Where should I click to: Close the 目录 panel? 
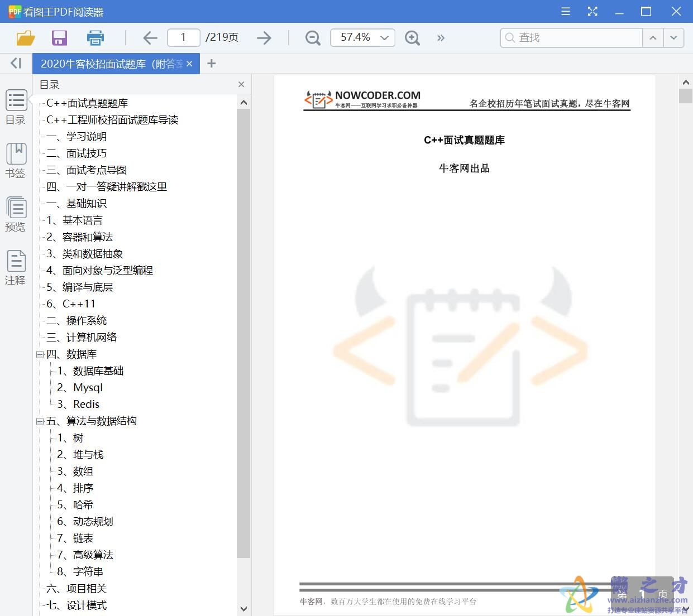pos(241,84)
